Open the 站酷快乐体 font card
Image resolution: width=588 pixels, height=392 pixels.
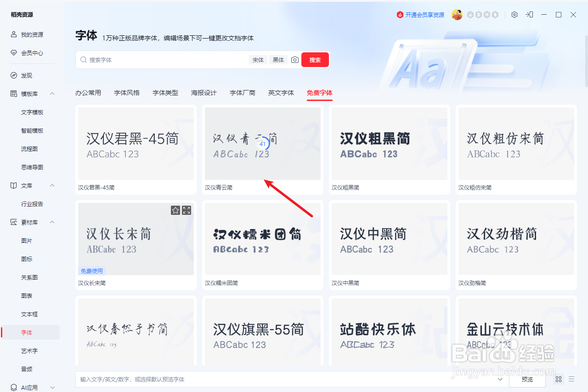390,330
